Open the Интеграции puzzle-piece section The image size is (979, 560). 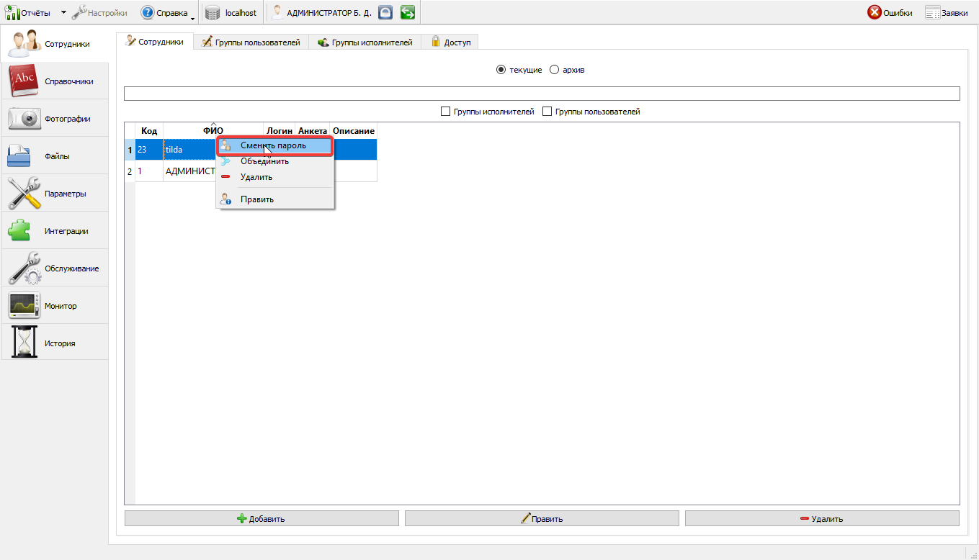click(55, 230)
